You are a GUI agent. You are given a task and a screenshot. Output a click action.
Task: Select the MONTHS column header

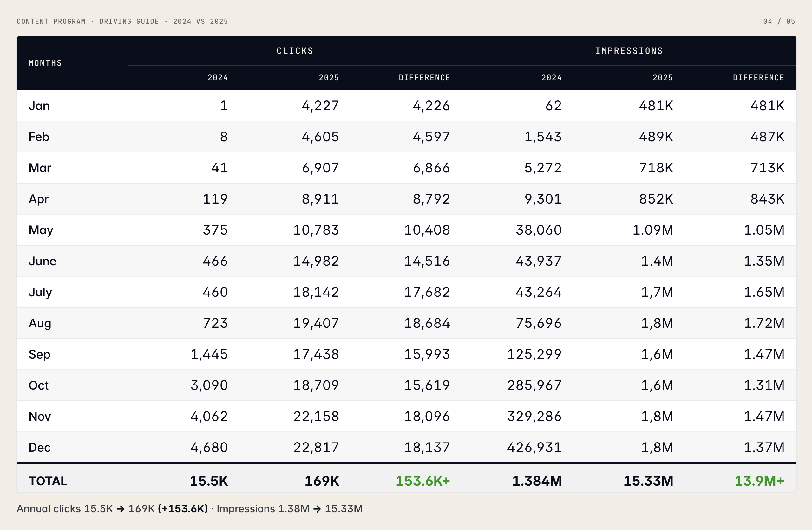pos(45,63)
